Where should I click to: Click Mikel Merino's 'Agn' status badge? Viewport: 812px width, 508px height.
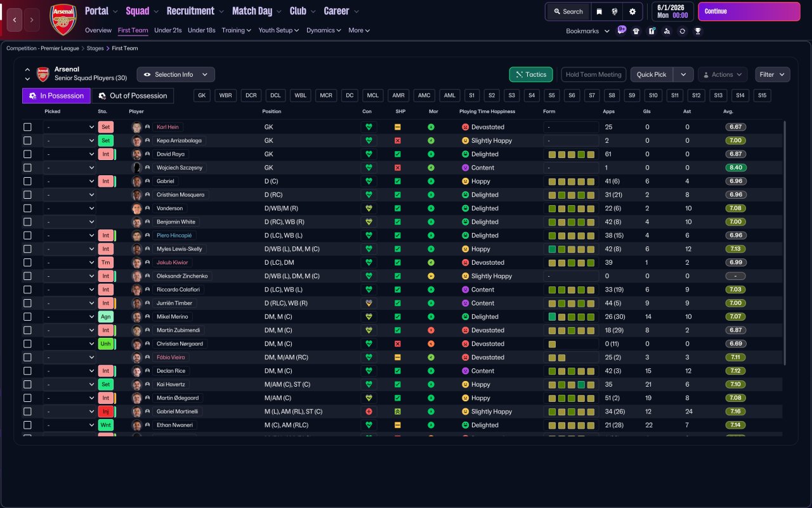[105, 317]
